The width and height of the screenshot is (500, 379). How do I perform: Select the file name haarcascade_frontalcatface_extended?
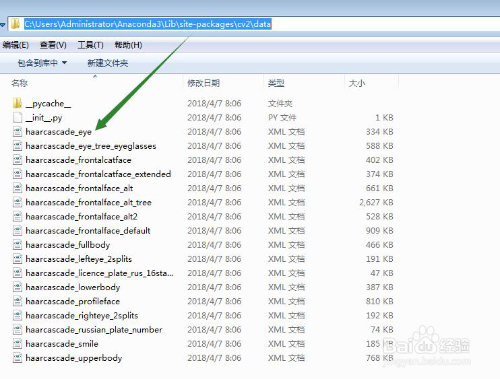pyautogui.click(x=98, y=174)
